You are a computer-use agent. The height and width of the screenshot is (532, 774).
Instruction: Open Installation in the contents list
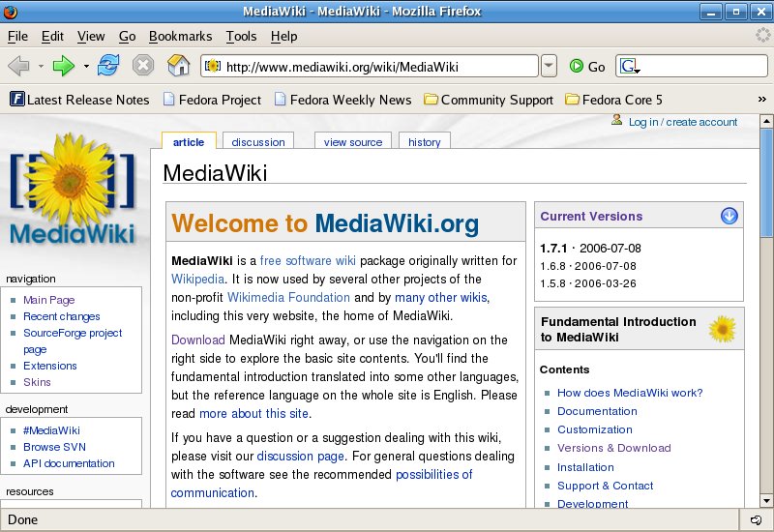coord(585,467)
